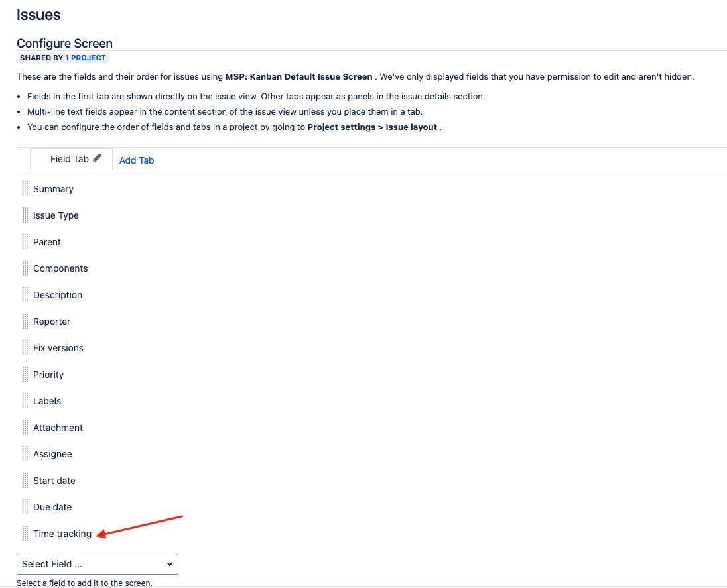Open the Select Field dropdown
The width and height of the screenshot is (727, 588).
click(x=97, y=564)
